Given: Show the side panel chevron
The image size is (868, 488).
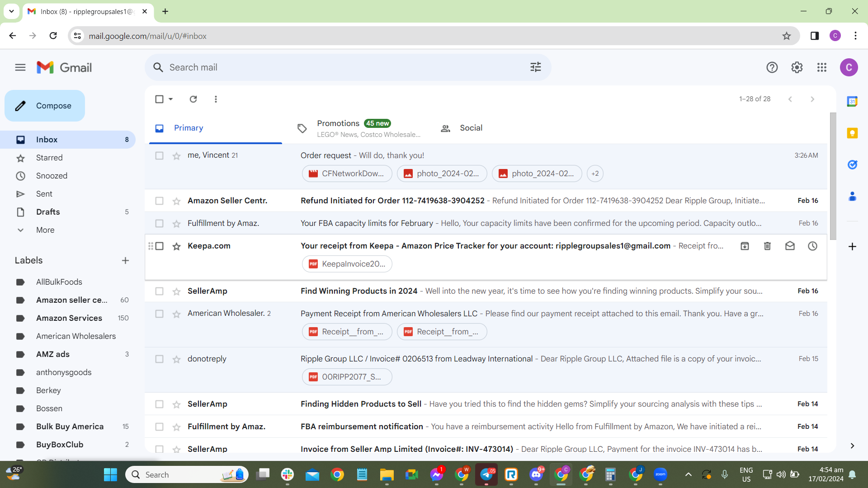Looking at the screenshot, I should tap(852, 446).
